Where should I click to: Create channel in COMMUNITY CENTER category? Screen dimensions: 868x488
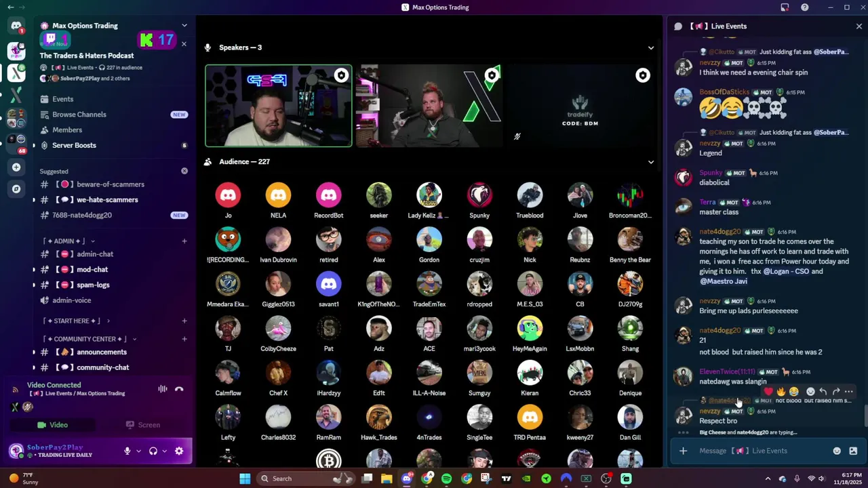coord(184,339)
